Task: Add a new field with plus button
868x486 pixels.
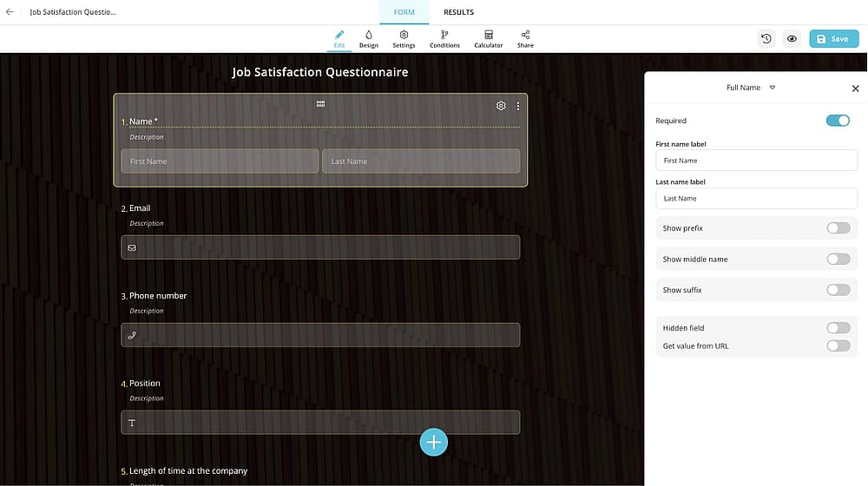Action: point(433,443)
